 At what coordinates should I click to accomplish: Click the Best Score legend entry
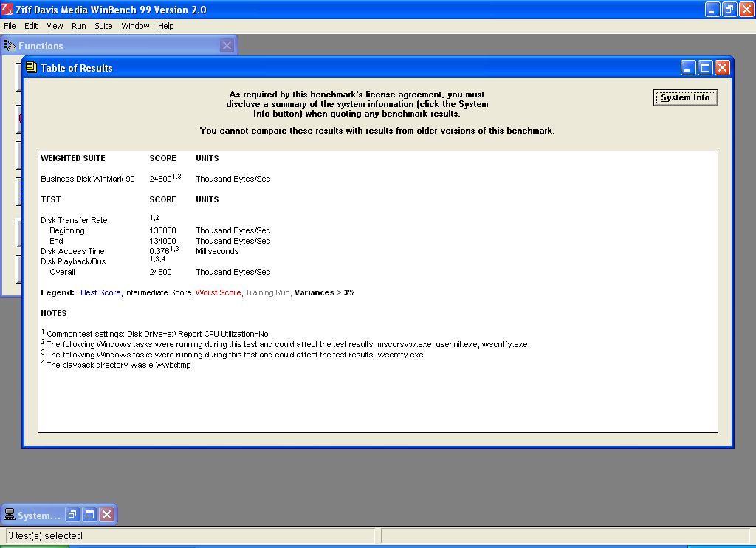pos(100,292)
